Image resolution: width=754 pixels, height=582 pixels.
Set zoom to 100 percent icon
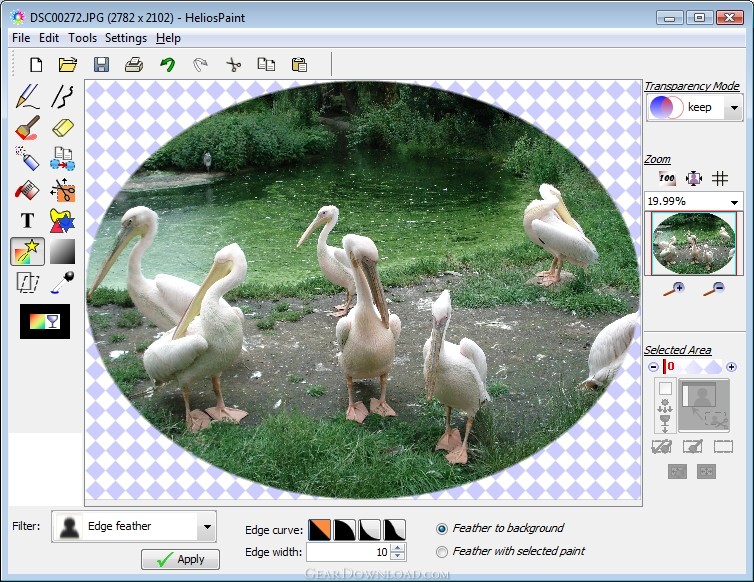pyautogui.click(x=667, y=178)
